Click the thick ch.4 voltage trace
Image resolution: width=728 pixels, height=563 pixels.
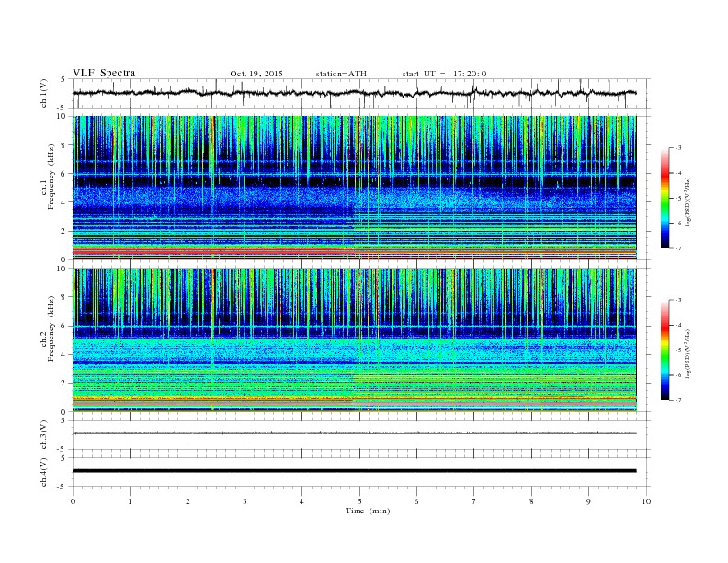354,471
